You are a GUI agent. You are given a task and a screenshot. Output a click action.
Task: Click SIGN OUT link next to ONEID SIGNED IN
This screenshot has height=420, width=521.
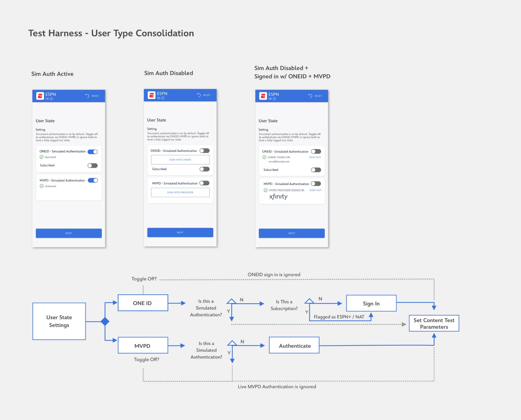[x=315, y=157]
